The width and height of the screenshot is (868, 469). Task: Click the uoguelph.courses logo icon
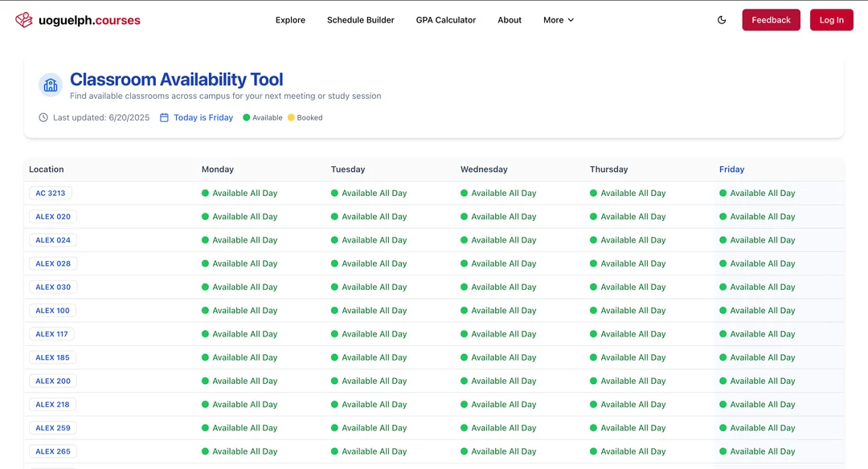[x=24, y=20]
